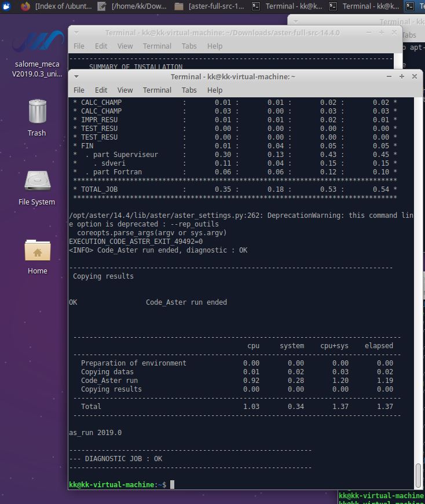
Task: Click the 'TOTAL_JOB' row label
Action: 99,189
